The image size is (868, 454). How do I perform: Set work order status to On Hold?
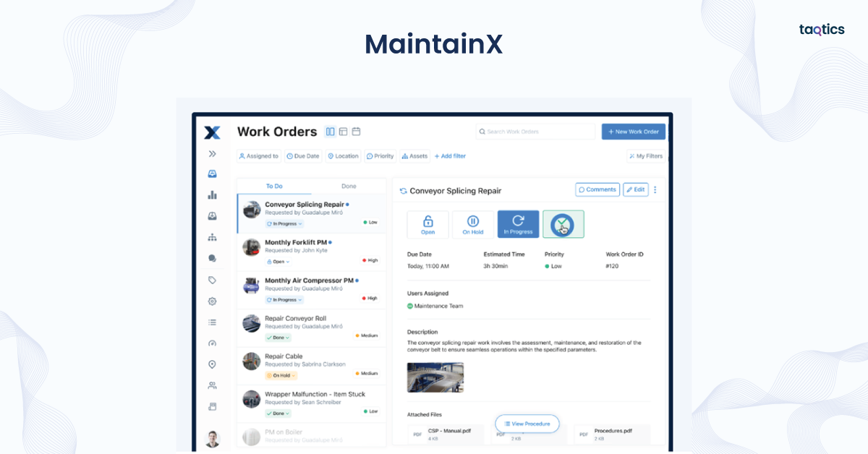[x=473, y=225]
